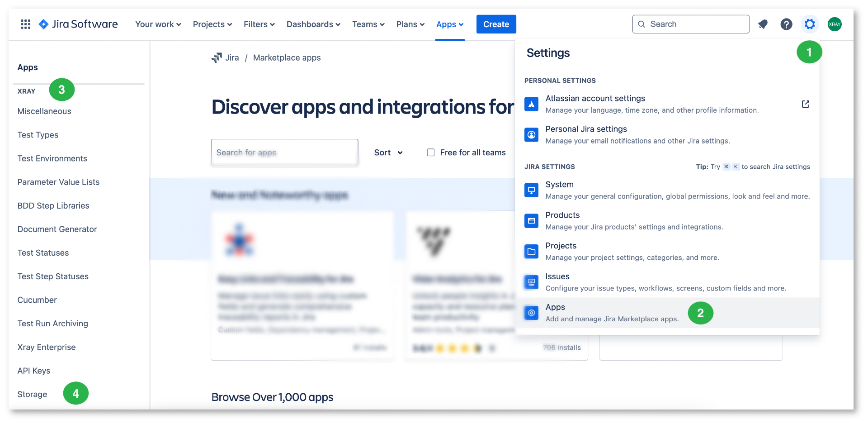Open the Sort dropdown
Screen dimensions: 868x424
coord(388,152)
